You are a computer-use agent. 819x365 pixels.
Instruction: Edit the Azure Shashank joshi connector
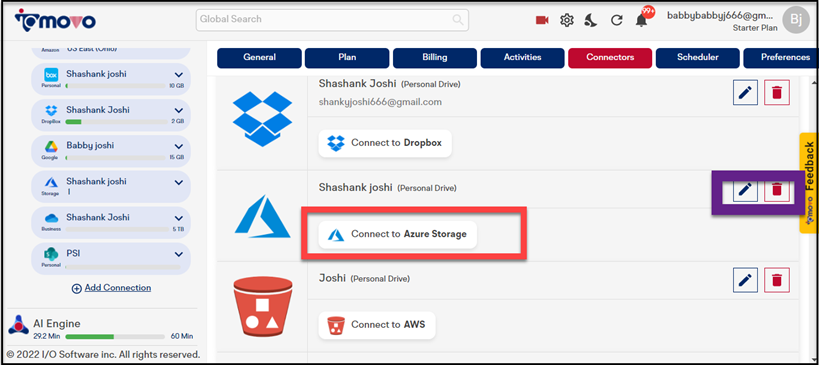click(745, 190)
